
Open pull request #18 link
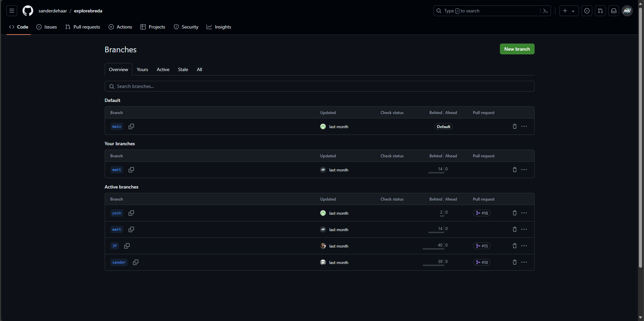(x=481, y=213)
